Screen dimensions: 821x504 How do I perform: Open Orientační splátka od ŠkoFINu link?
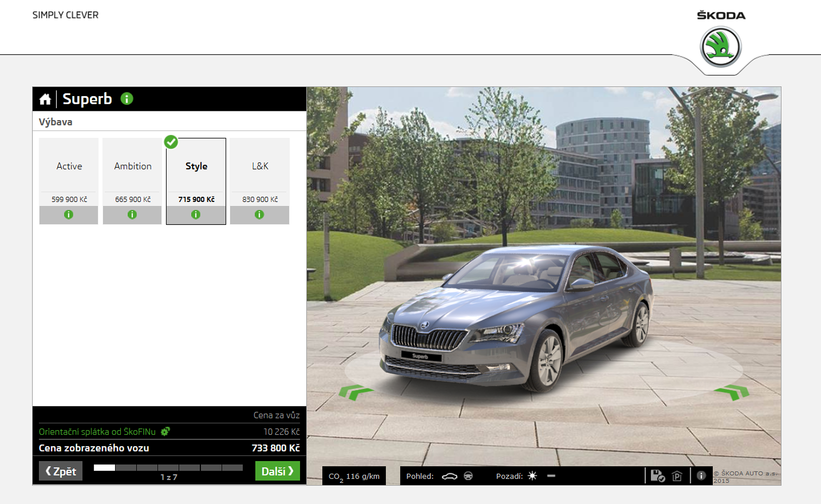[97, 432]
